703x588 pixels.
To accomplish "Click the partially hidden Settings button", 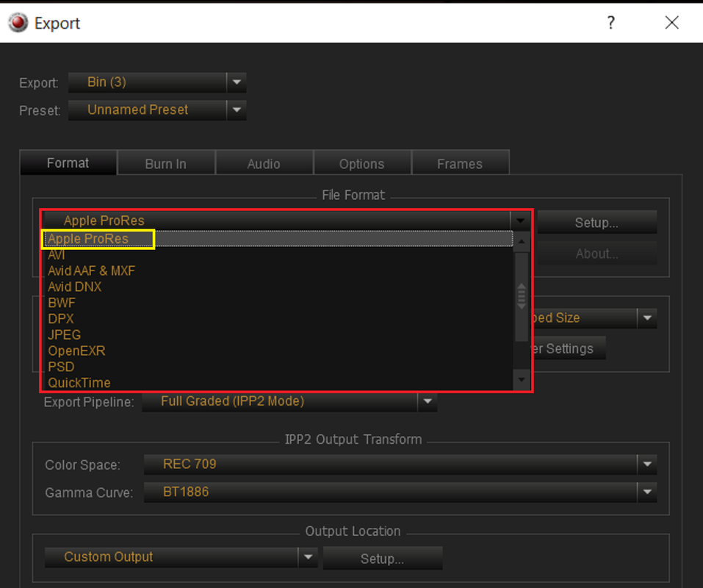I will click(569, 348).
